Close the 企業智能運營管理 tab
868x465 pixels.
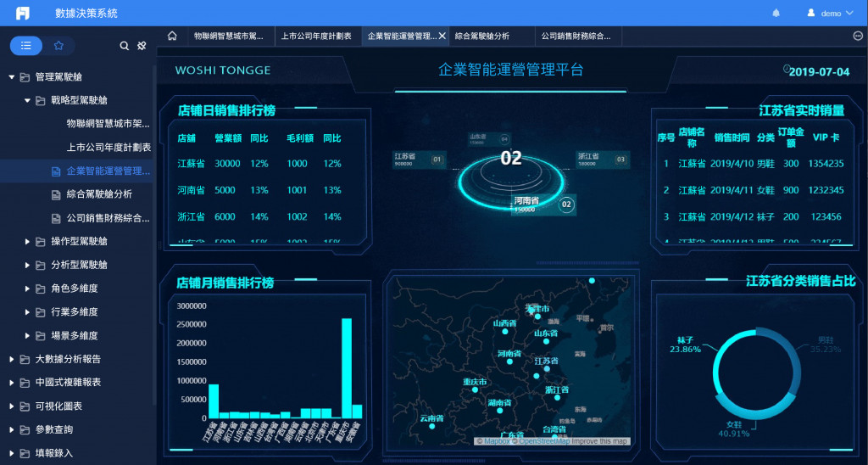pyautogui.click(x=442, y=36)
